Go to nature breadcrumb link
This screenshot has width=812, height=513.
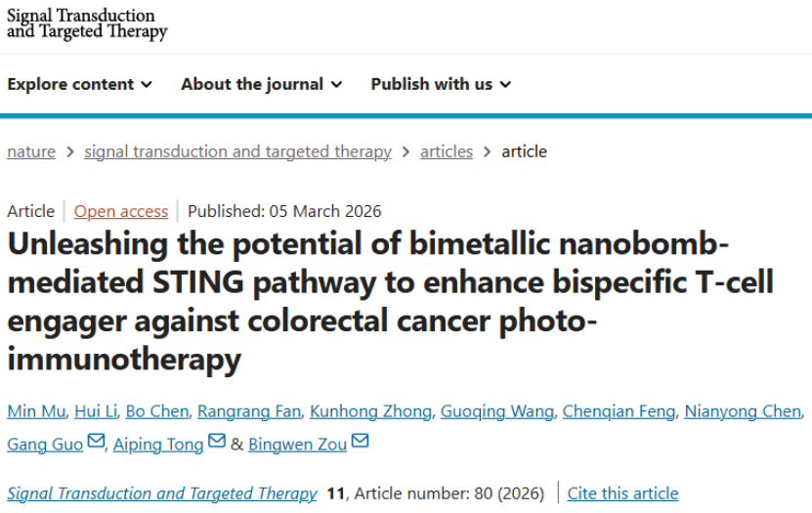tap(31, 151)
